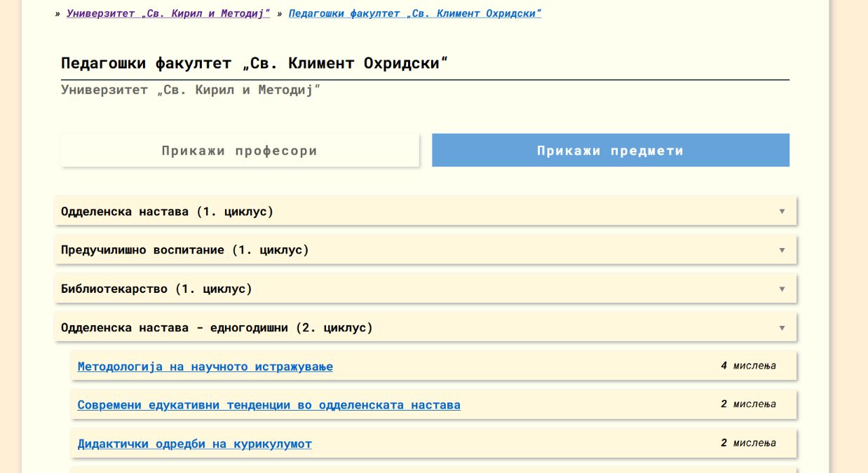Click the » arrow before the faculty breadcrumb

282,12
